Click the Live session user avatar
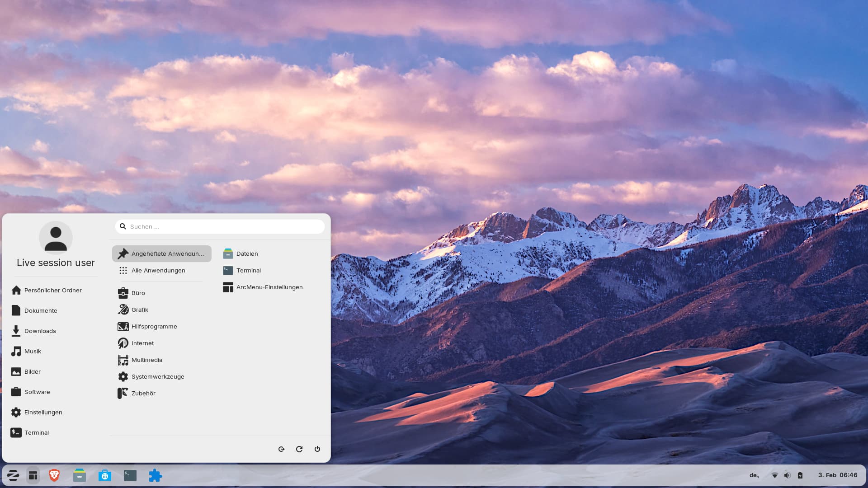 click(56, 238)
